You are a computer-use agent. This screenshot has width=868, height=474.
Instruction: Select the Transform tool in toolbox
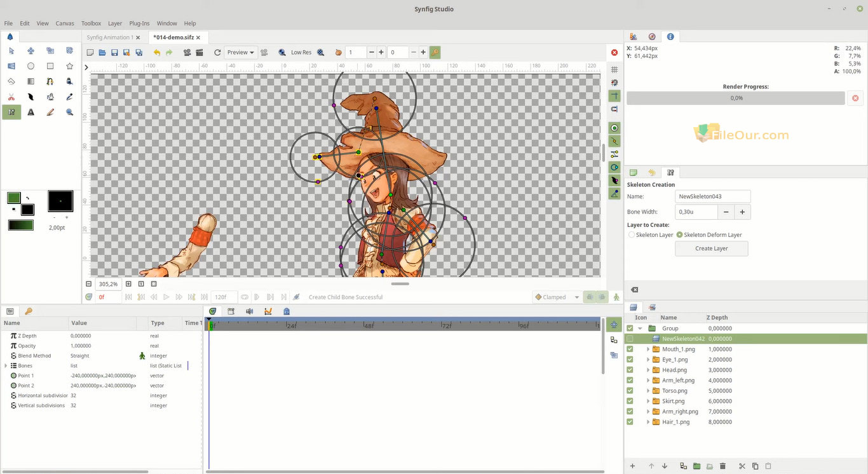click(11, 51)
